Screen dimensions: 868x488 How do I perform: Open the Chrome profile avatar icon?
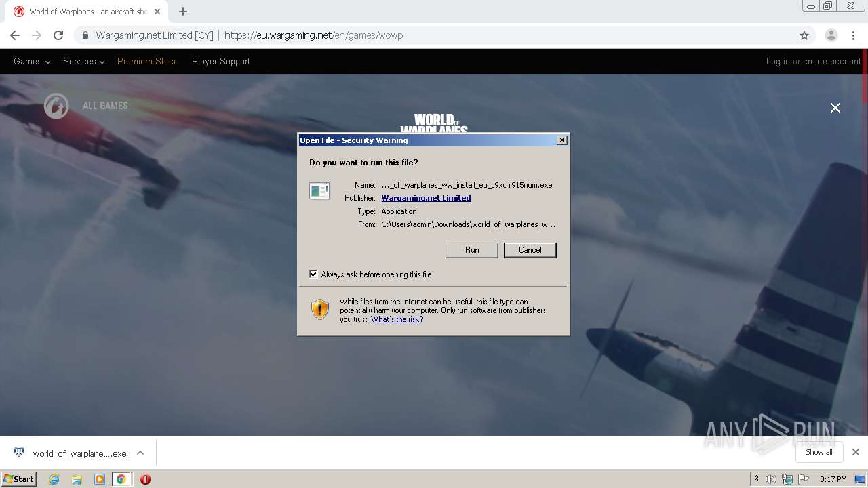coord(831,35)
